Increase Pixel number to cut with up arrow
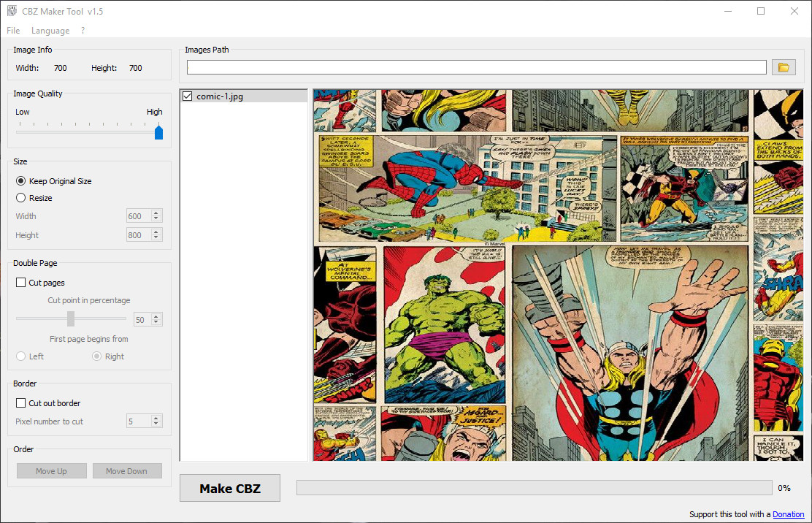This screenshot has width=812, height=523. 156,418
